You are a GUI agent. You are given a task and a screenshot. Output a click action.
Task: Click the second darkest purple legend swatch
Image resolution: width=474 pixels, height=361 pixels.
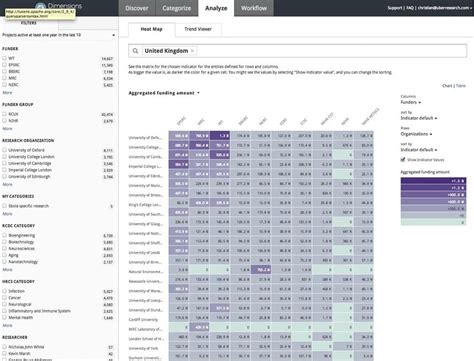pyautogui.click(x=433, y=188)
